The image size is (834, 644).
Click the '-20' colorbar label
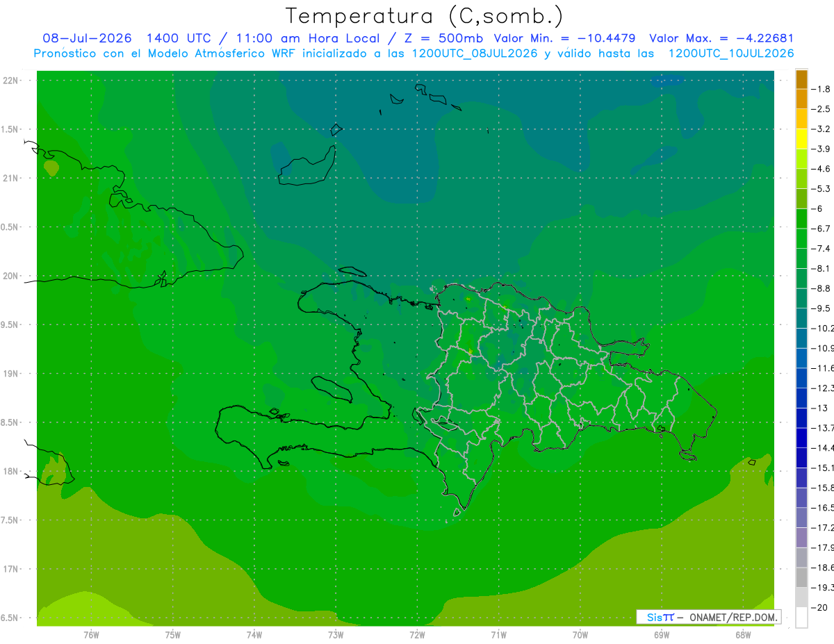(x=820, y=607)
